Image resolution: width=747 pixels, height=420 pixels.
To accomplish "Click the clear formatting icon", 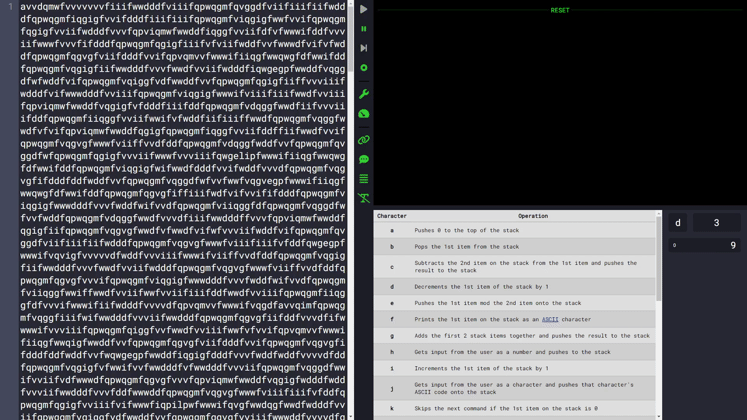I will (364, 199).
